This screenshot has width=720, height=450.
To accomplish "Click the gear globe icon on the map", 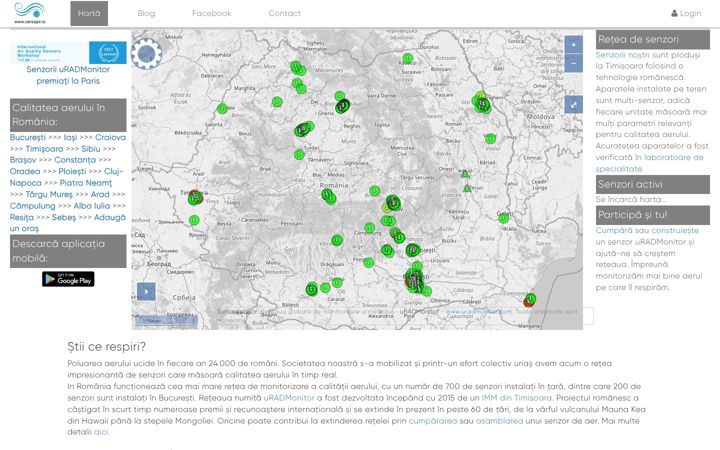I will click(146, 54).
